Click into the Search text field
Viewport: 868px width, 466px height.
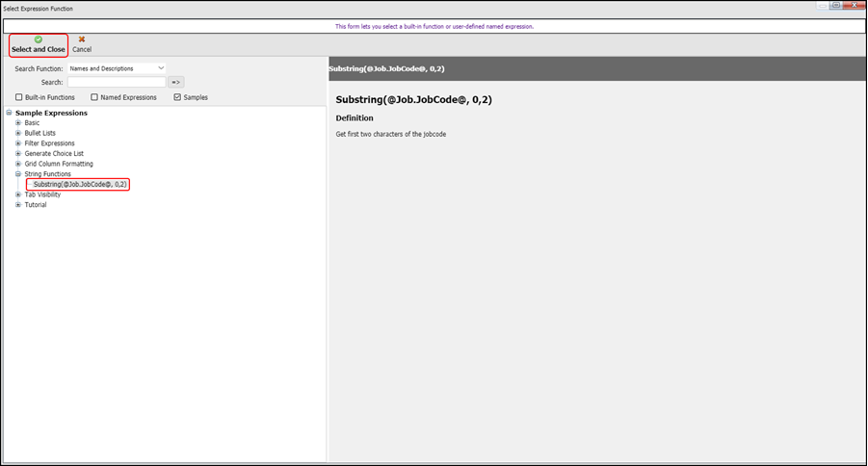coord(117,83)
